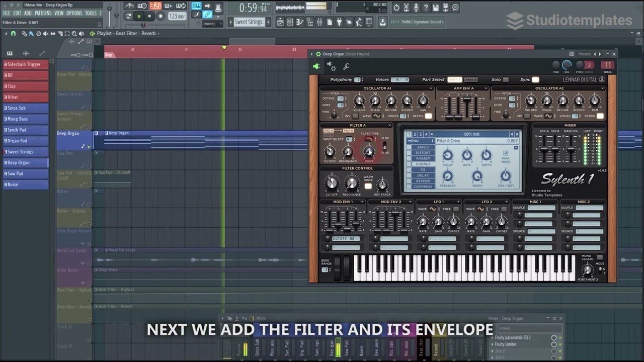Toggle the Warm Drive button
The height and width of the screenshot is (362, 644).
368,187
